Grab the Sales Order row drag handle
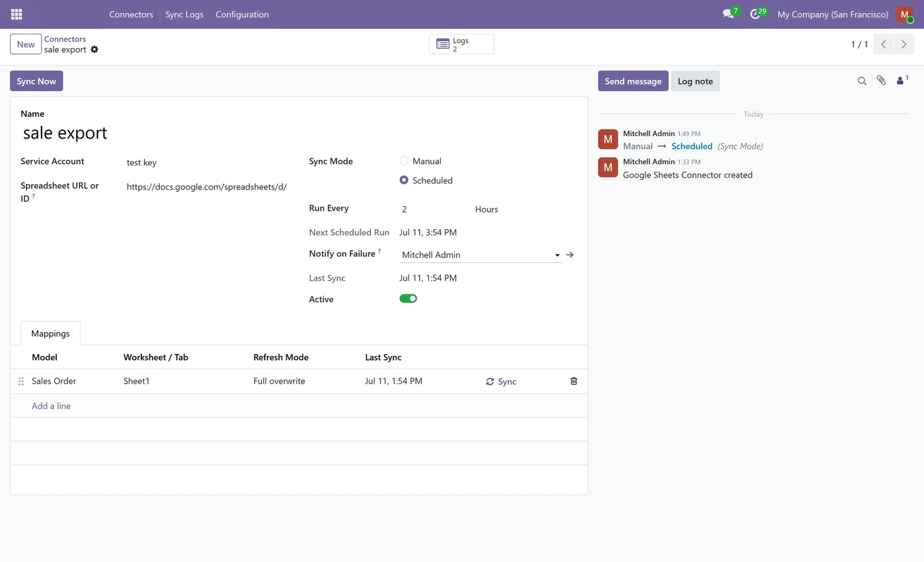This screenshot has width=924, height=562. tap(21, 381)
